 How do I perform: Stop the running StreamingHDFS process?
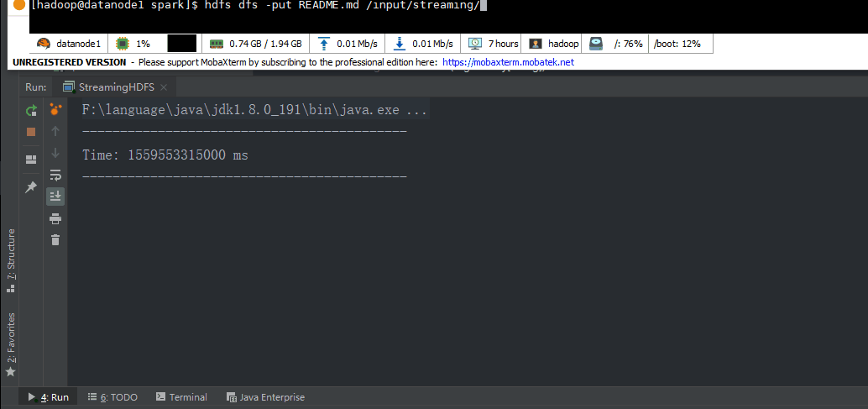[x=31, y=132]
